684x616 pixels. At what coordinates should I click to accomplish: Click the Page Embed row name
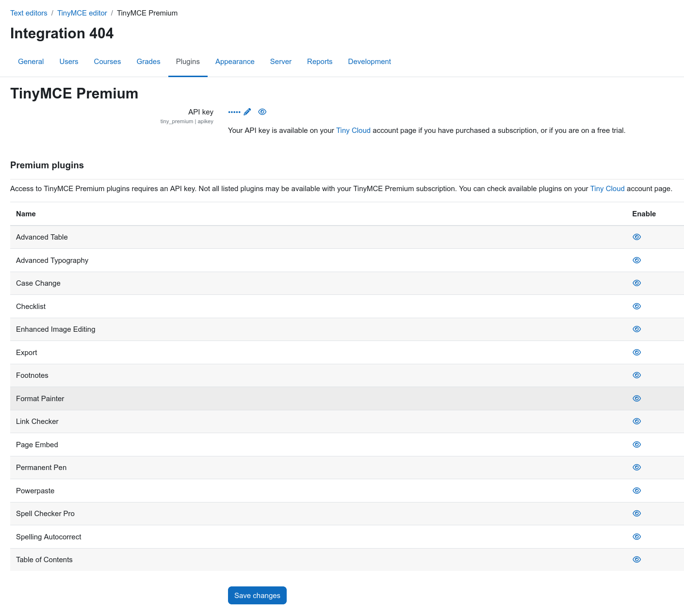tap(37, 445)
